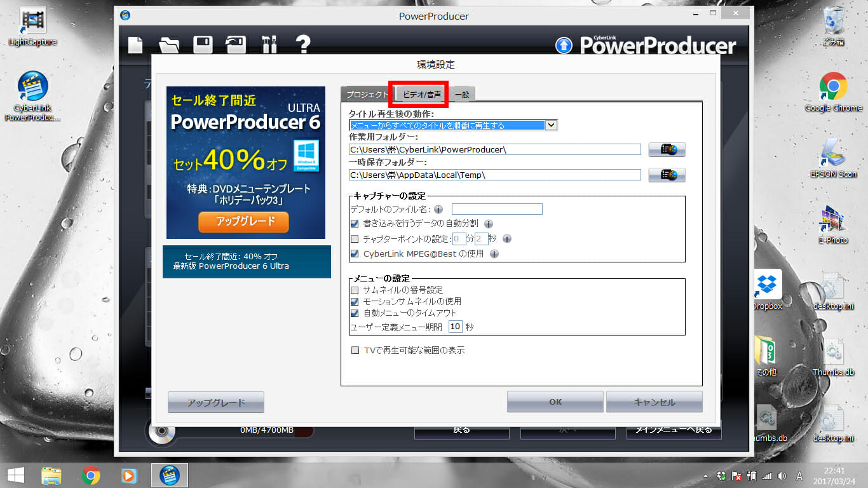
Task: Switch to the 一般 tab
Action: point(463,94)
